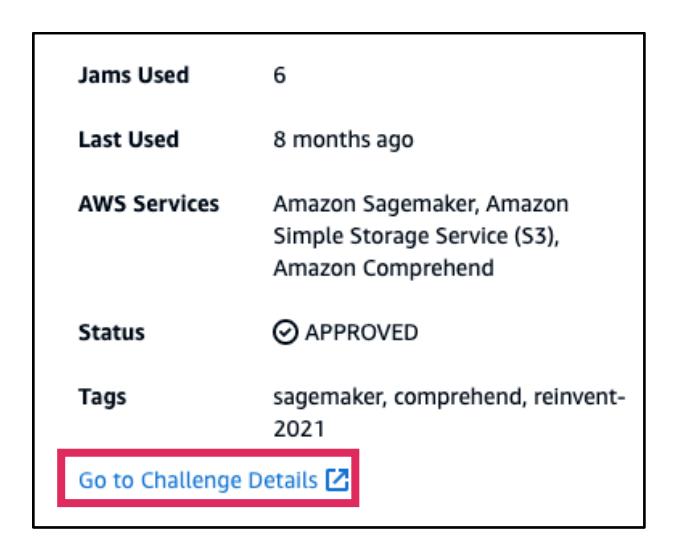Image resolution: width=679 pixels, height=553 pixels.
Task: Click the approved checkmark circle icon
Action: point(282,331)
